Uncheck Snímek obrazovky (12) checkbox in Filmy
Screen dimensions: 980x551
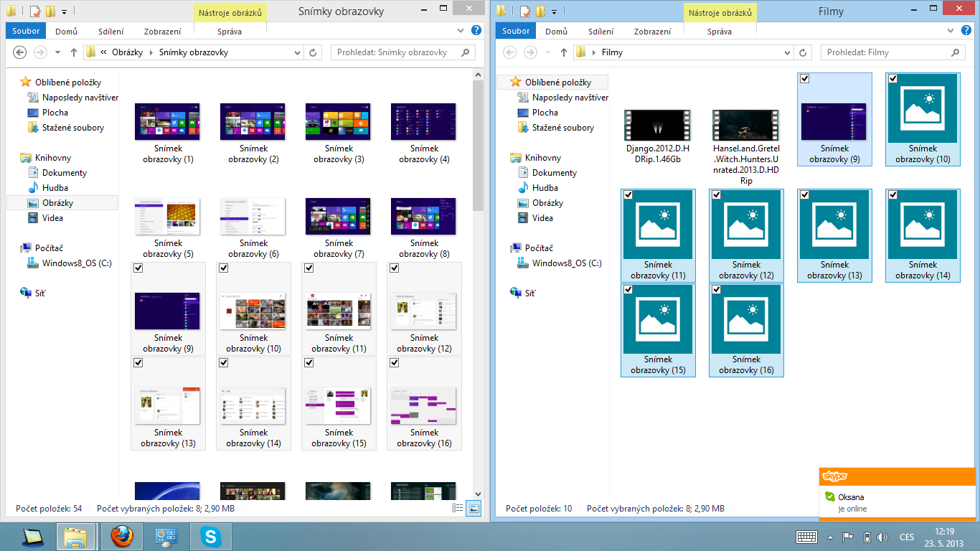[x=716, y=195]
